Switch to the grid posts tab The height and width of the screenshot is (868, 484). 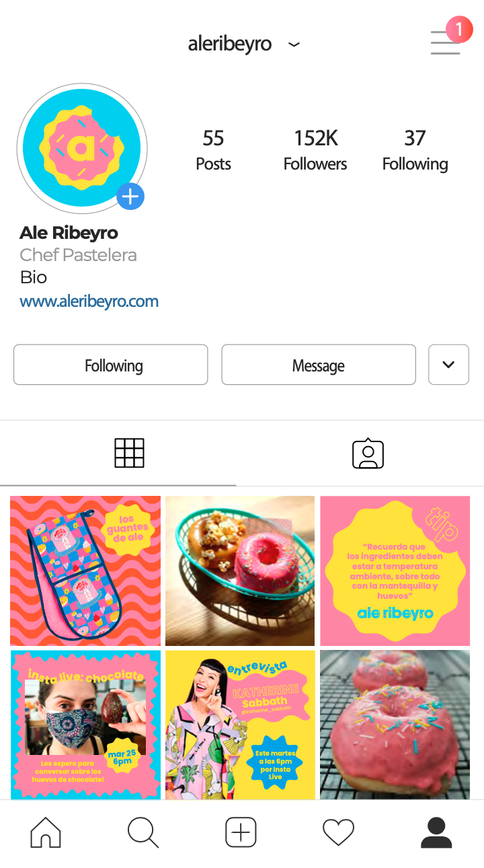pyautogui.click(x=129, y=453)
